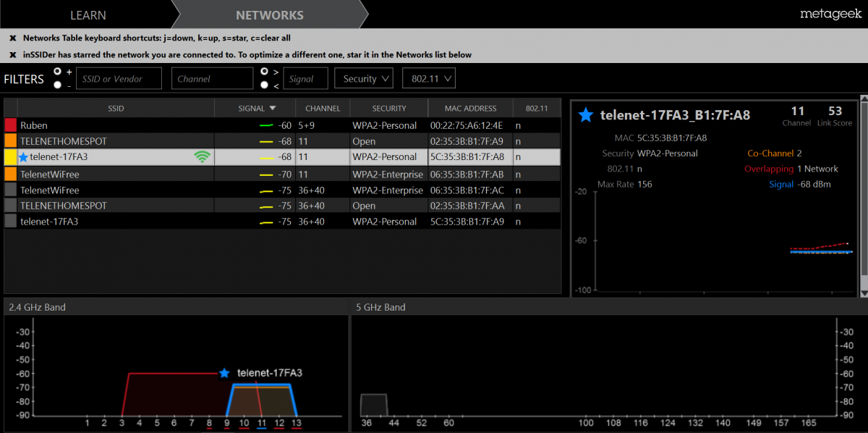This screenshot has width=868, height=433.
Task: Switch to the NETWORKS tab
Action: [x=270, y=14]
